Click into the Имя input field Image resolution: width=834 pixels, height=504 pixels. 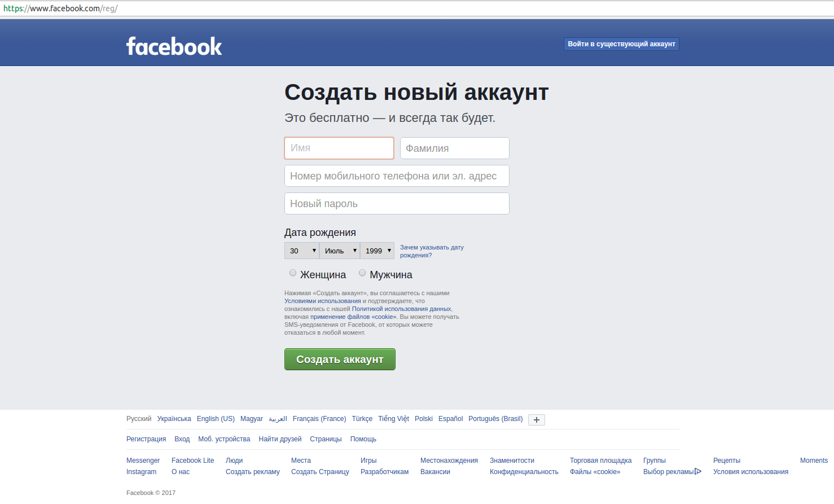pos(339,148)
